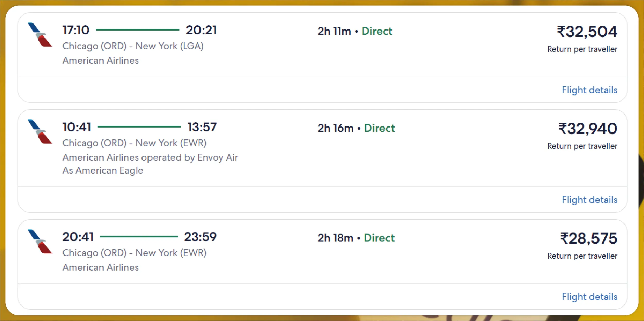This screenshot has width=644, height=321.
Task: Open Flight details for the ₹32,940 flight
Action: [589, 200]
